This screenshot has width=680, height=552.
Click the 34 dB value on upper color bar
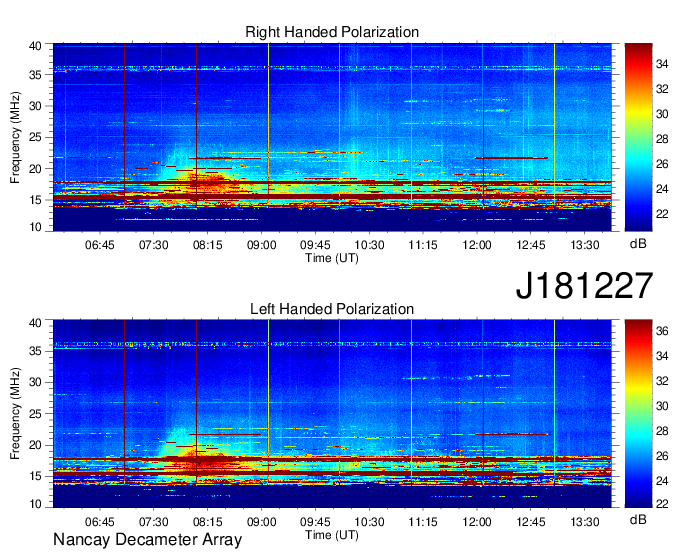click(662, 64)
